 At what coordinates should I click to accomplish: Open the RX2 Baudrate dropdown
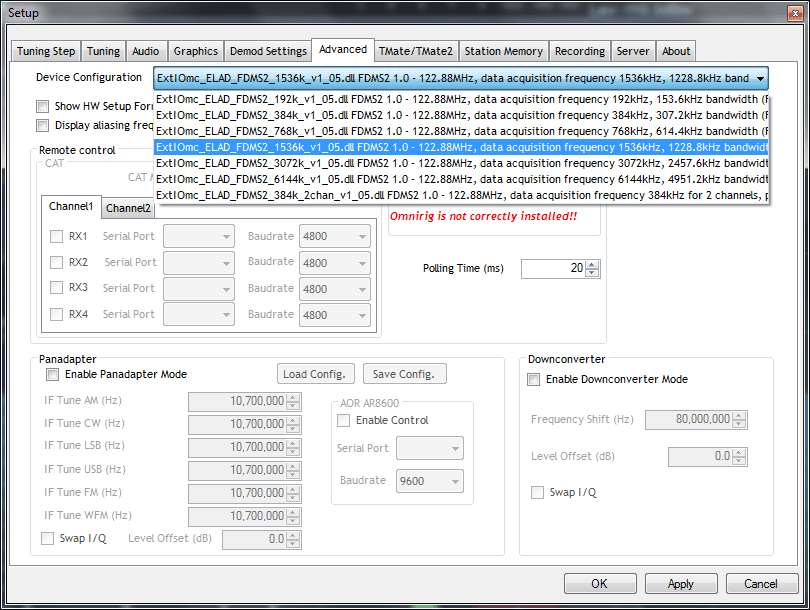point(335,262)
